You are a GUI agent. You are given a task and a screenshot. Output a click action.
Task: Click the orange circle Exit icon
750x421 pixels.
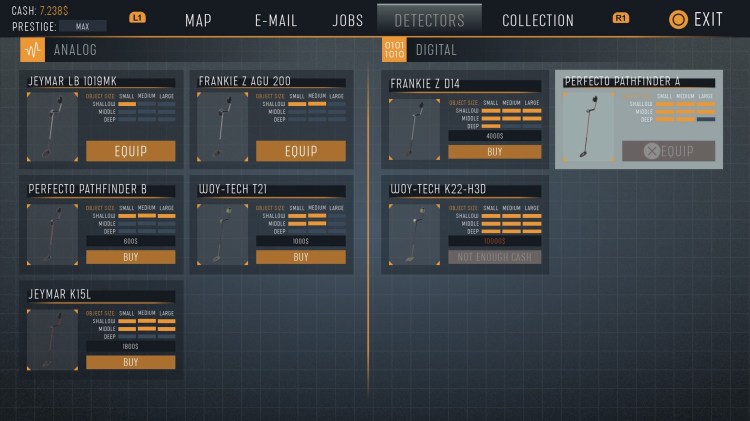[x=678, y=19]
